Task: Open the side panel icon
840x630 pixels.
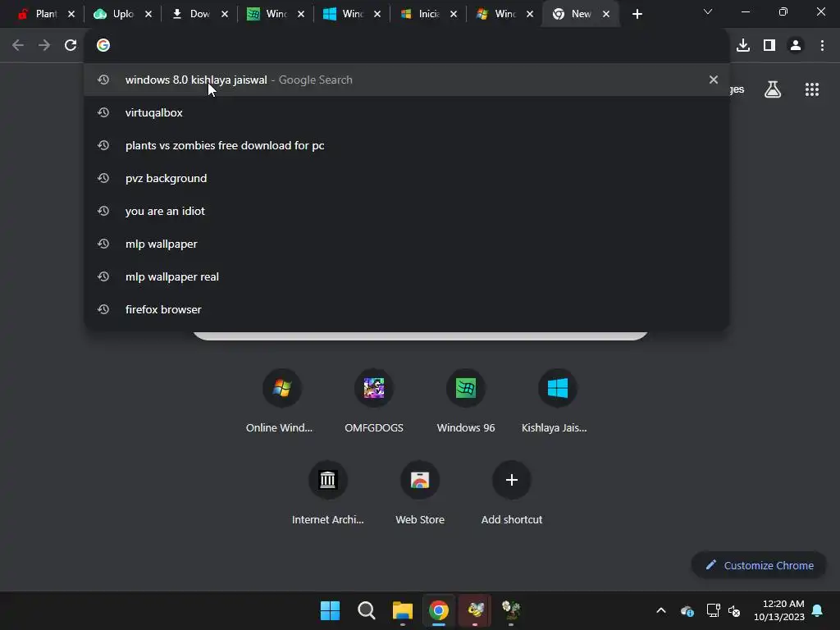Action: (769, 45)
